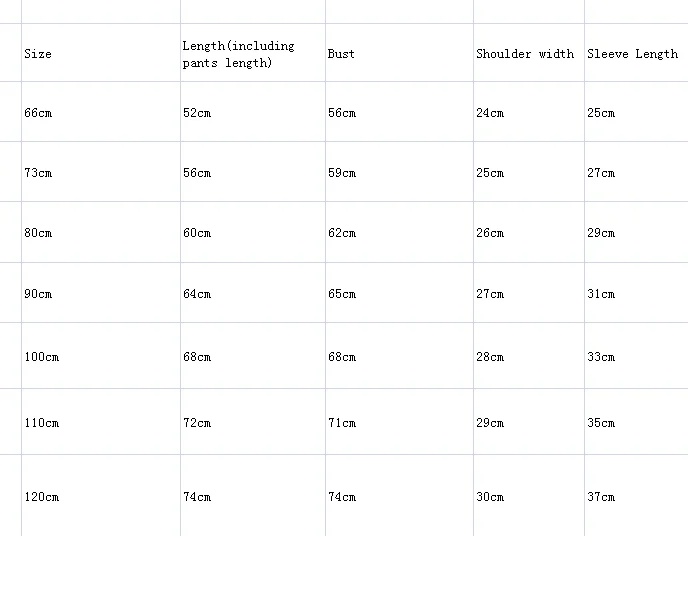
Task: Click the 30cm shoulder width cell
Action: coord(529,496)
